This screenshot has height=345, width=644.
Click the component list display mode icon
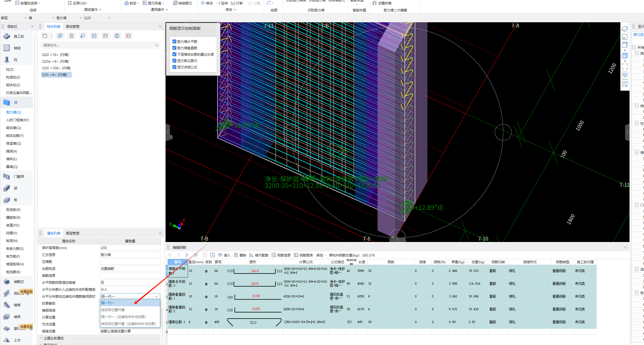point(117,36)
